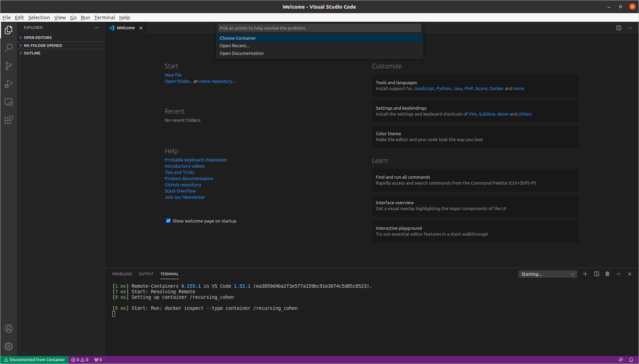The width and height of the screenshot is (639, 364).
Task: Select Open Recent... in quick pick
Action: point(319,46)
